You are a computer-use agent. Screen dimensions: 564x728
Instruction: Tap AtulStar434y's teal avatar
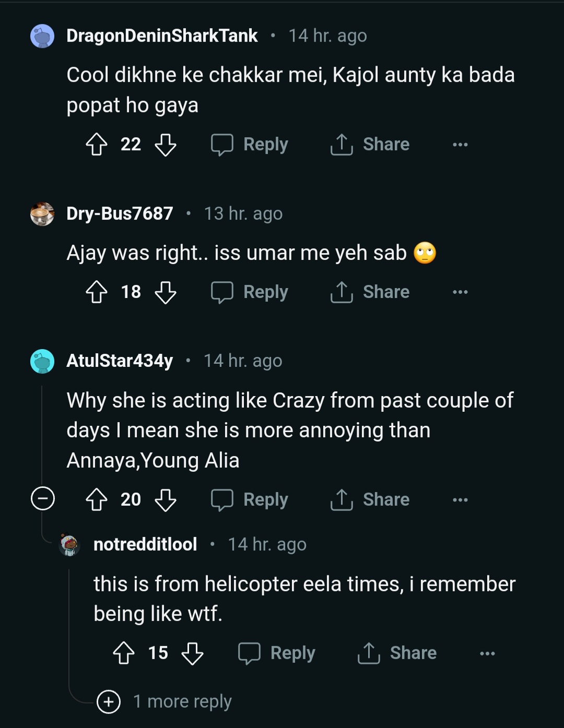42,361
